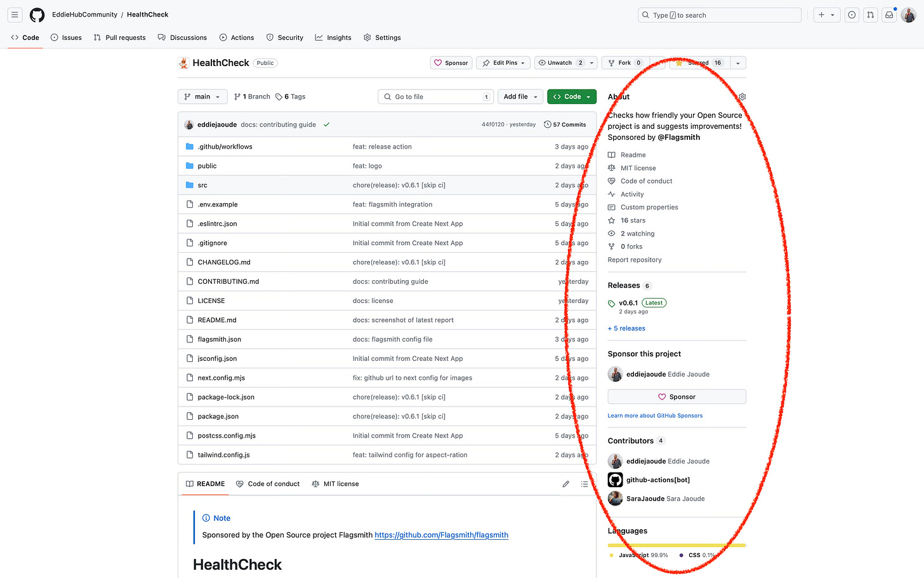Open the Flagsmith GitHub URL link
Viewport: 924px width, 578px height.
(x=442, y=535)
